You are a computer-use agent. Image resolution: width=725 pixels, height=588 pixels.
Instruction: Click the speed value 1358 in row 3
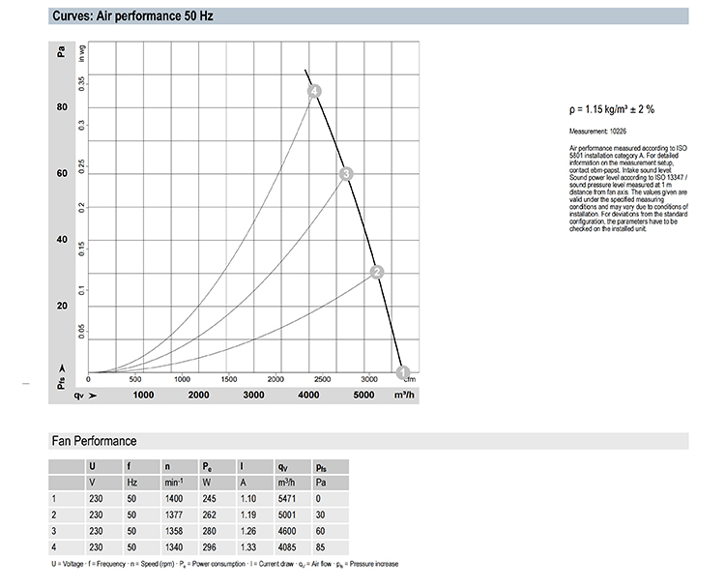click(x=174, y=531)
